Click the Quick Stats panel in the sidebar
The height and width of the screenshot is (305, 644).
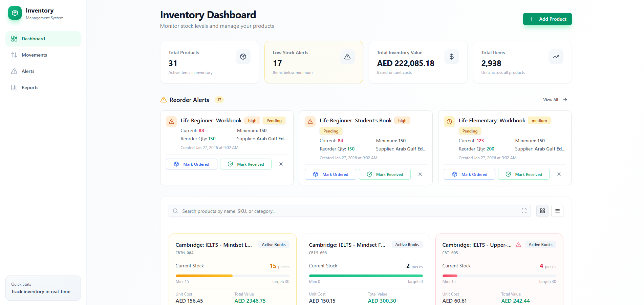click(43, 288)
